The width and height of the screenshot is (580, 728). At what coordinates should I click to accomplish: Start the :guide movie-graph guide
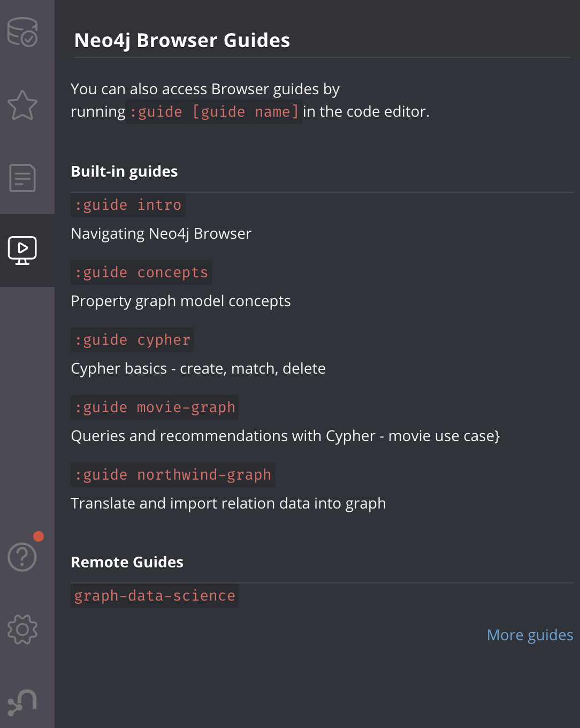[x=154, y=407]
